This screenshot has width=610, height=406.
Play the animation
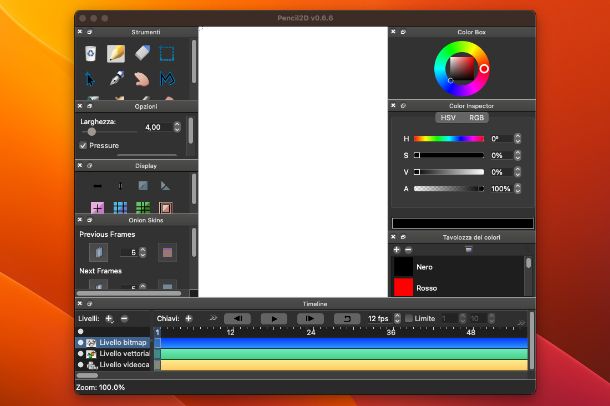click(274, 318)
